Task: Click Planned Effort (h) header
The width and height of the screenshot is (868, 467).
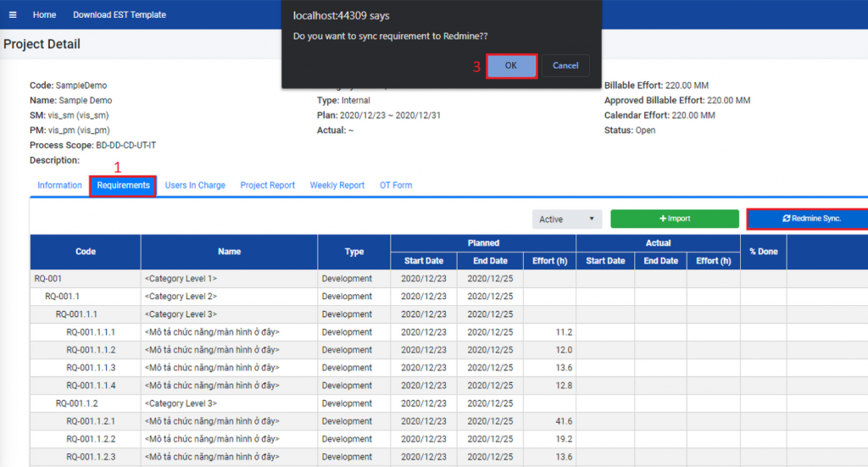Action: (x=549, y=260)
